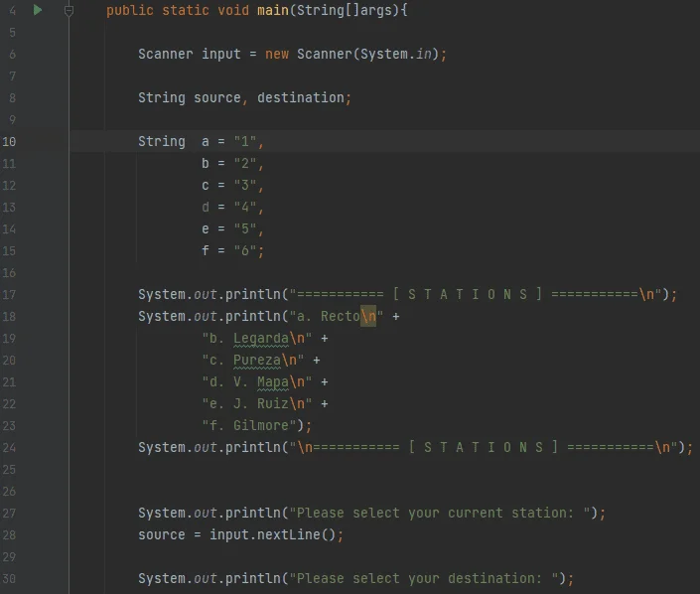Image resolution: width=700 pixels, height=594 pixels.
Task: Click 'Gilmore' string on line 23
Action: pyautogui.click(x=261, y=425)
